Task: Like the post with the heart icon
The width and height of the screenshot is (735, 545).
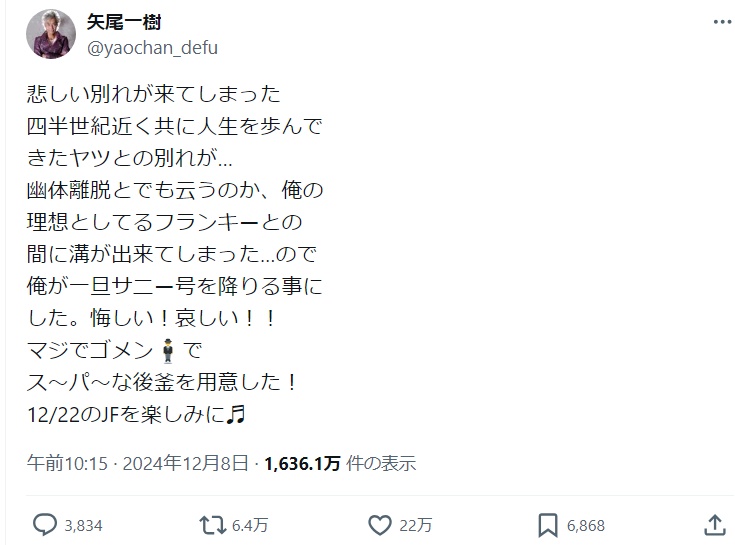Action: pyautogui.click(x=379, y=524)
